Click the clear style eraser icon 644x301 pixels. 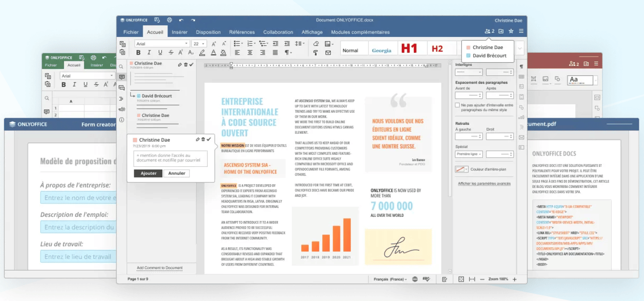pos(316,43)
